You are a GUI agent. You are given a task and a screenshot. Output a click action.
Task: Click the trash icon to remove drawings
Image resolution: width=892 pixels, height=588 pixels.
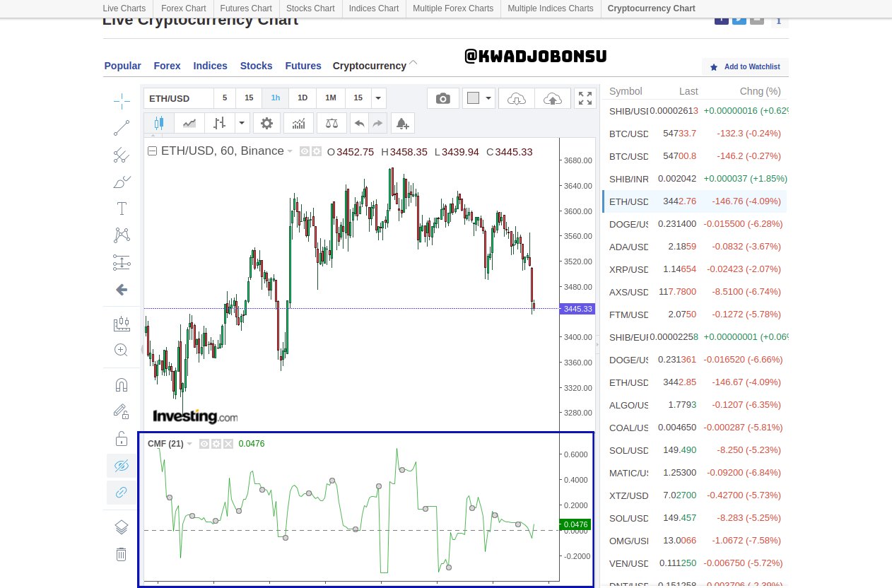[x=122, y=554]
